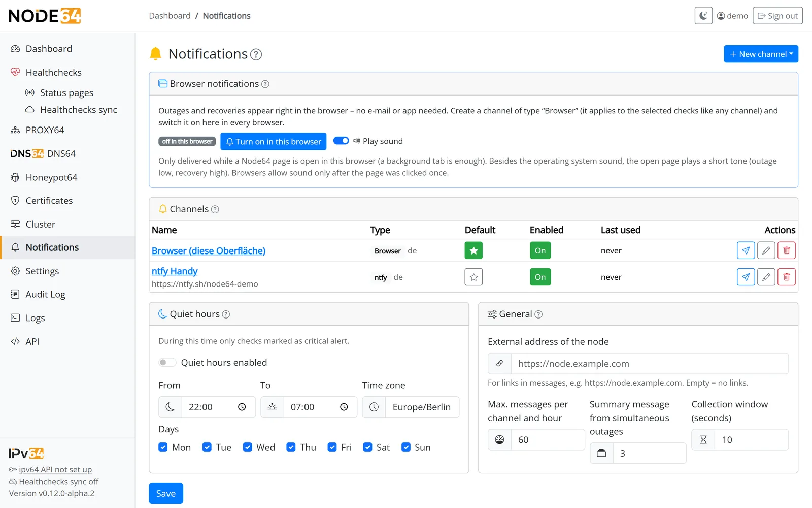
Task: Uncheck Fri day checkbox
Action: 332,447
